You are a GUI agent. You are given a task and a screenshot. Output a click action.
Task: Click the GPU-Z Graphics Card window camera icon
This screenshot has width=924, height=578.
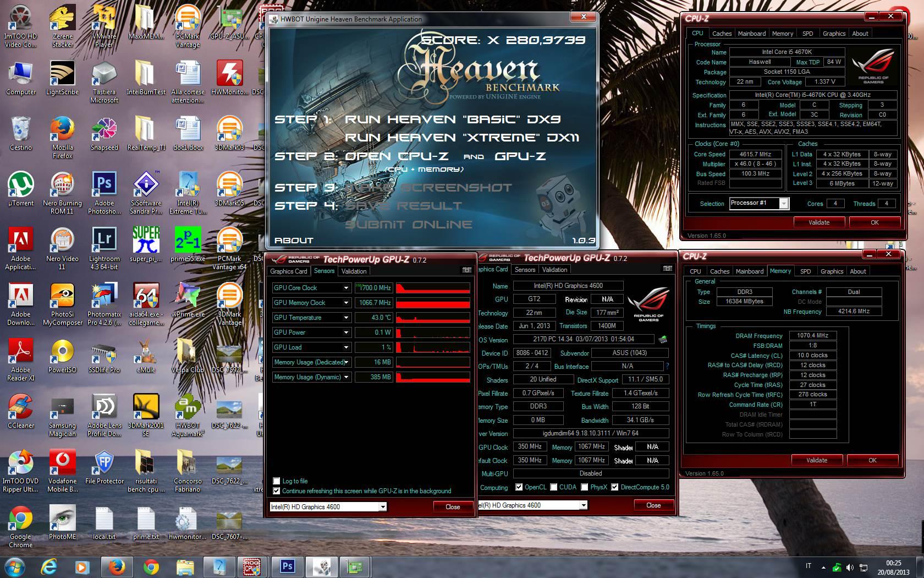[667, 269]
